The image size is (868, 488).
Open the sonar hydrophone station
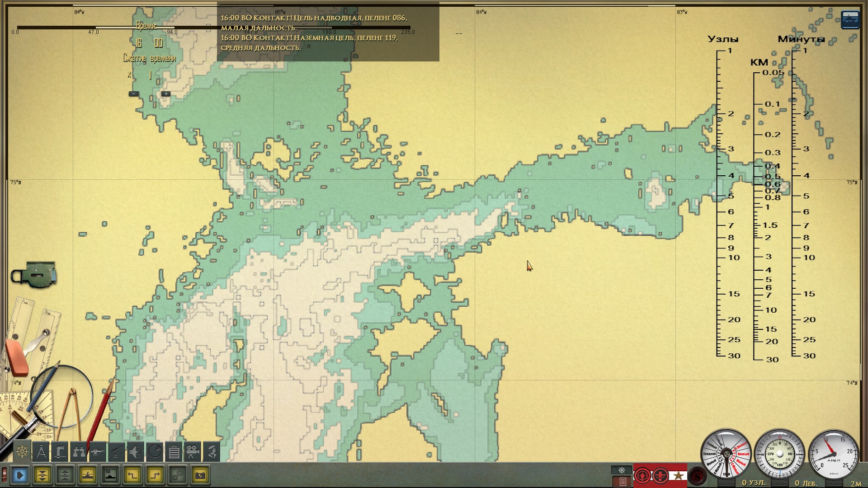click(x=136, y=451)
